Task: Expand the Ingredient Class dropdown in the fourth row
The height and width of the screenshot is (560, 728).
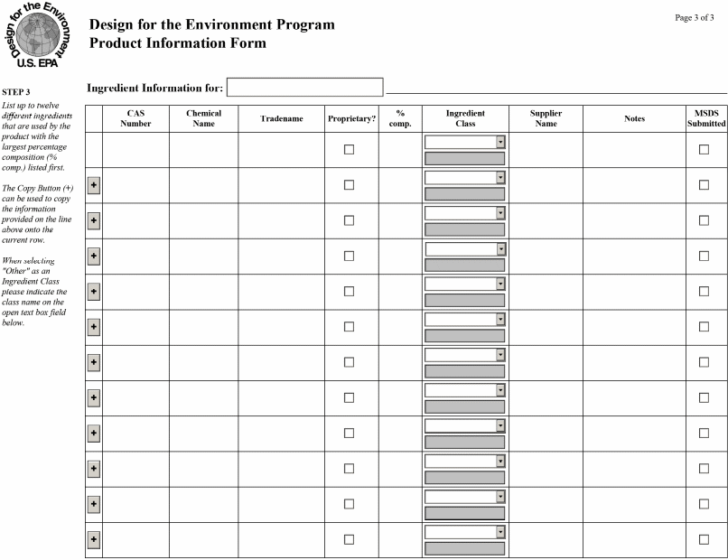Action: (x=500, y=248)
